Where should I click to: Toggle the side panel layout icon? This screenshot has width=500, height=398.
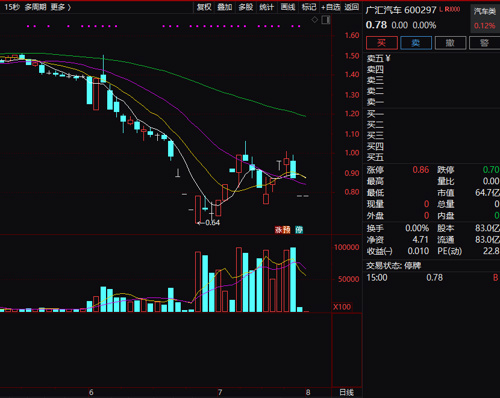[x=326, y=20]
